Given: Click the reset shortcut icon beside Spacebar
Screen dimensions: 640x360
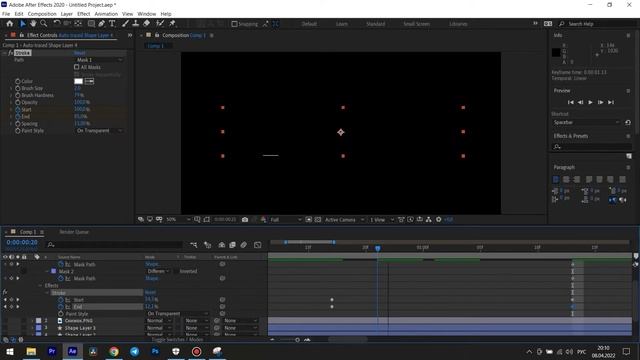Looking at the screenshot, I should 628,122.
